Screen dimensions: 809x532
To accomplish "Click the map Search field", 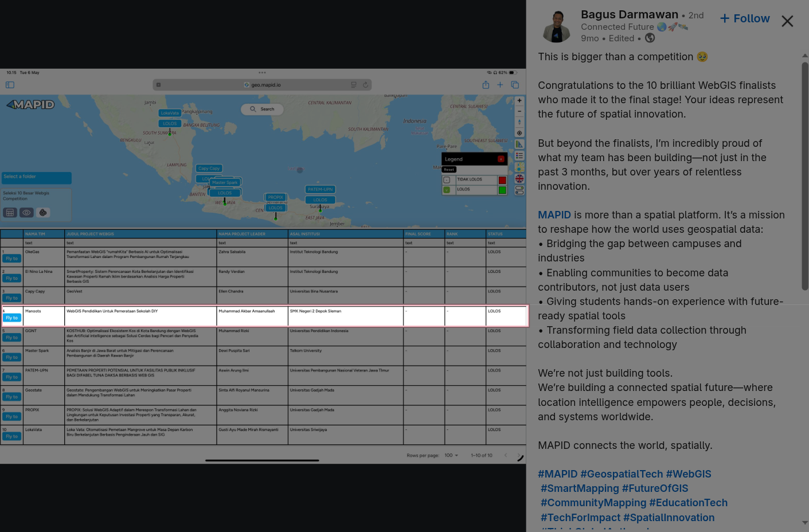I will click(x=263, y=109).
